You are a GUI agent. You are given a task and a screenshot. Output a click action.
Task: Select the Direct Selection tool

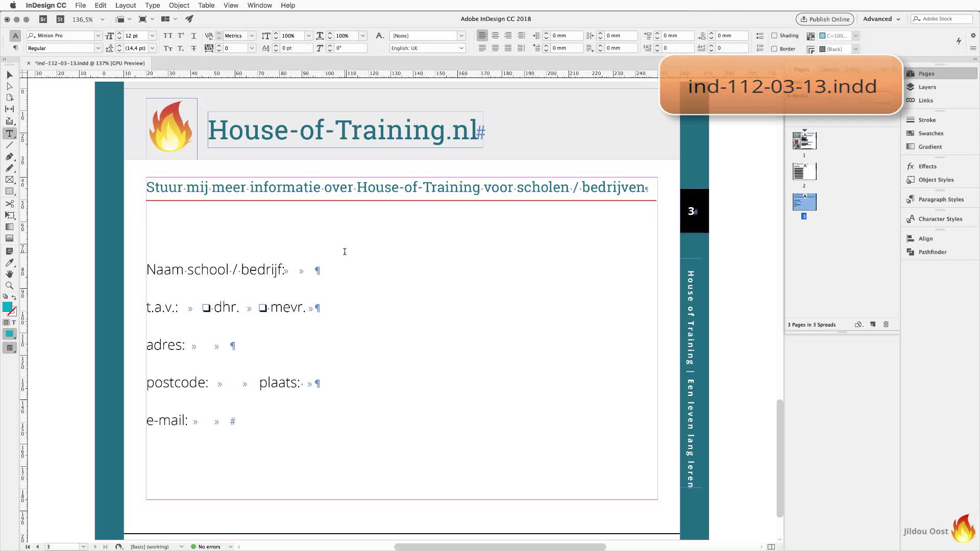click(9, 86)
